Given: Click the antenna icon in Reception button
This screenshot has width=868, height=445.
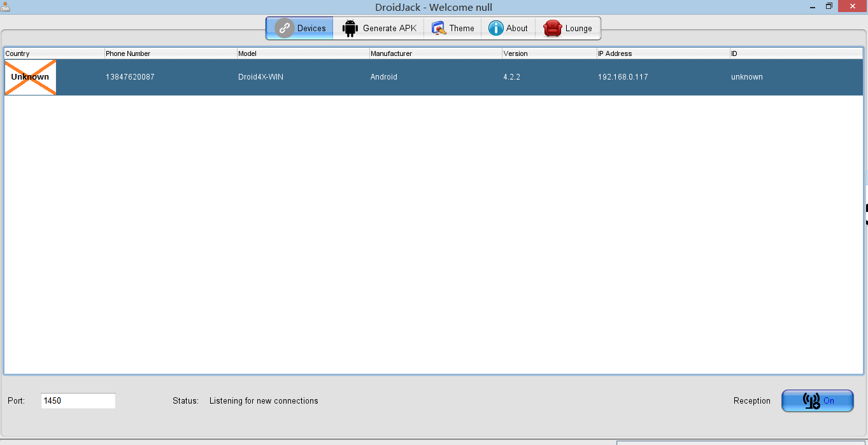Looking at the screenshot, I should (811, 400).
